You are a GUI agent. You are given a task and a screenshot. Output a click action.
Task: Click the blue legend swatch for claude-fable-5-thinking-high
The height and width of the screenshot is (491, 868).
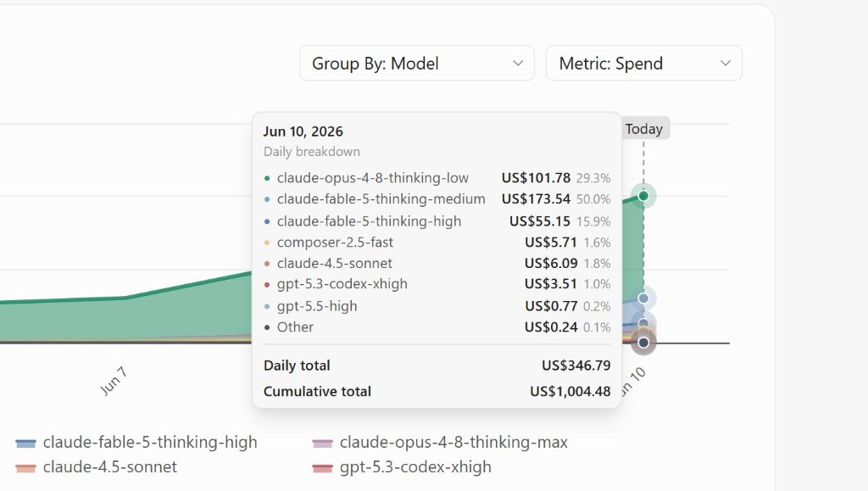[25, 444]
